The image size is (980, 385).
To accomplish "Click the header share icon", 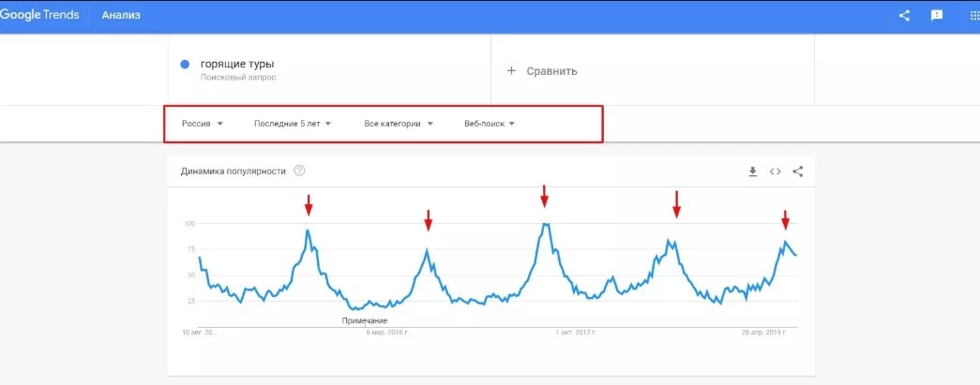I will (x=904, y=16).
